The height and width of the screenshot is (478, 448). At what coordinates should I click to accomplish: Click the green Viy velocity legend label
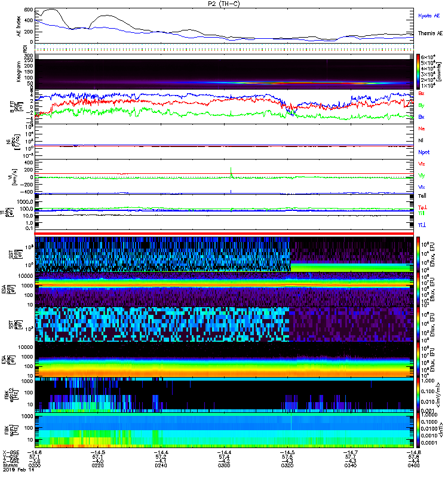(421, 176)
